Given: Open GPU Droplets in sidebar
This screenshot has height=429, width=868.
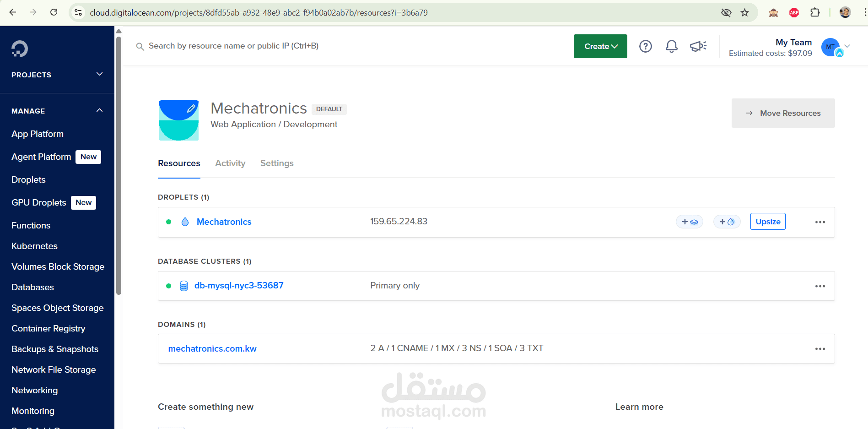Looking at the screenshot, I should point(39,203).
